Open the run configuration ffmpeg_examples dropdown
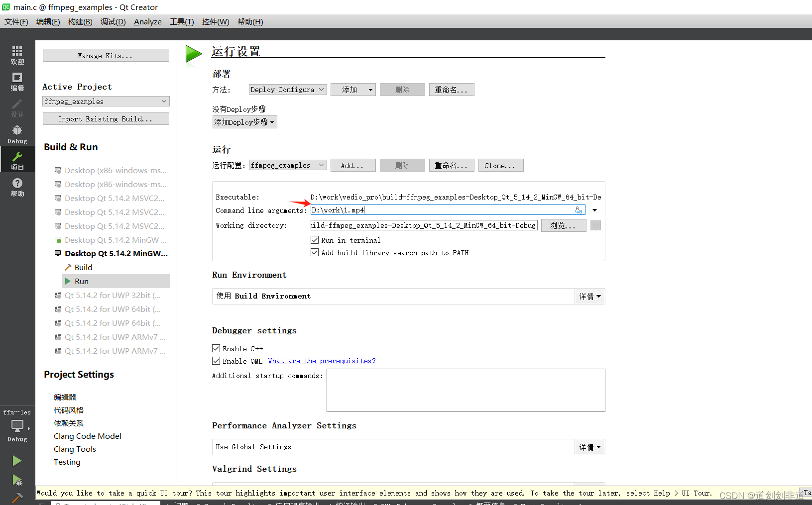Screen dimensions: 812x505 coord(288,165)
